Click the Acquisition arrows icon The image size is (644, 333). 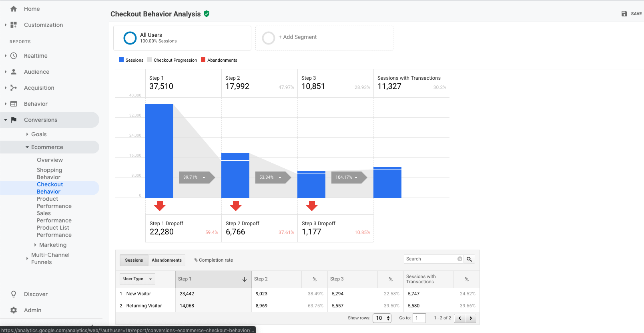[x=14, y=88]
